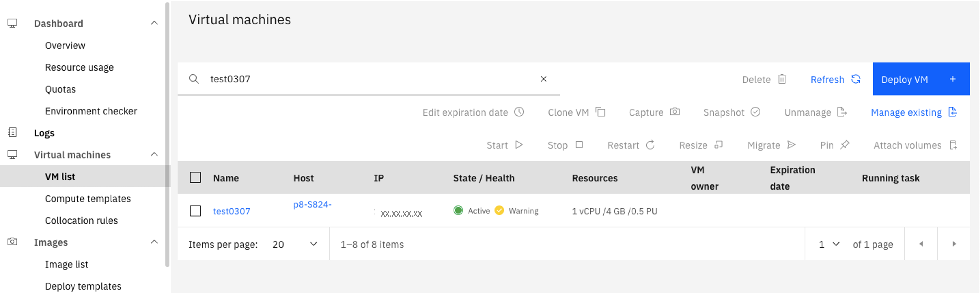Clear search text with X icon
Viewport: 980px width, 293px height.
543,79
